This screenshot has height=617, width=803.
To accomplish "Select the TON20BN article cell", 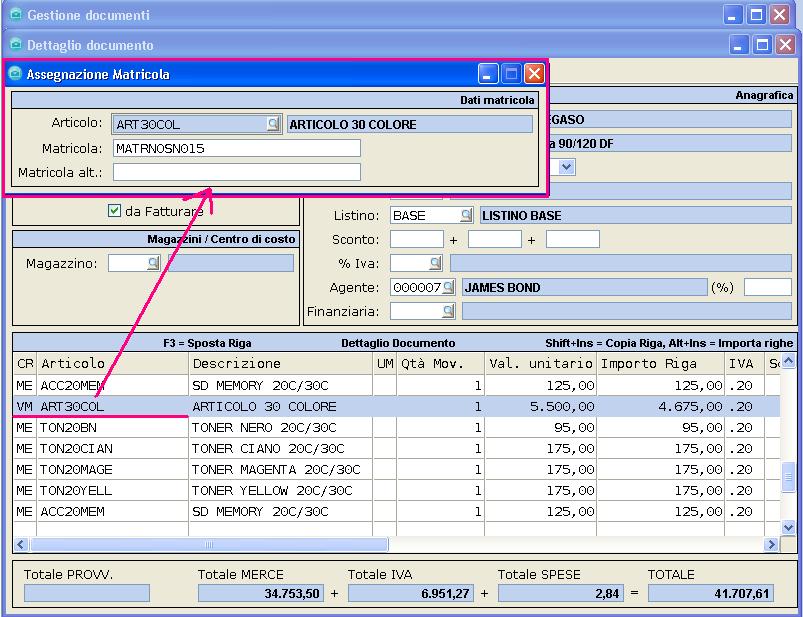I will point(113,427).
